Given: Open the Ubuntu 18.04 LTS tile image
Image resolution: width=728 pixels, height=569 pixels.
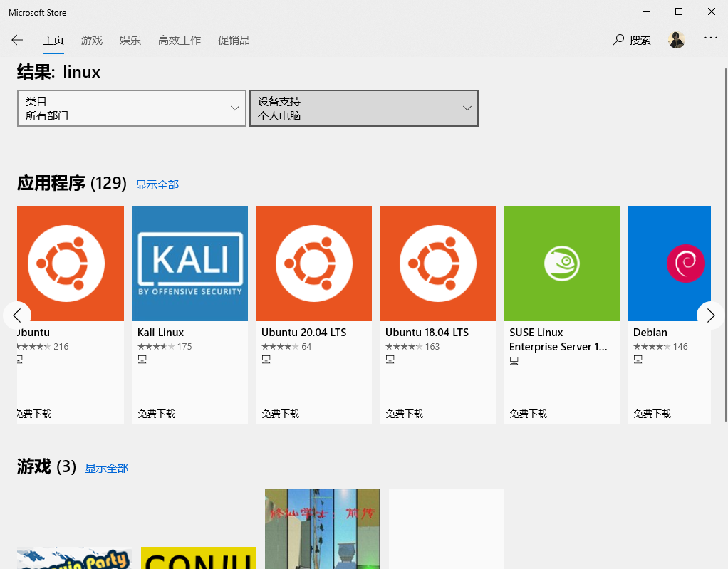Looking at the screenshot, I should 438,263.
